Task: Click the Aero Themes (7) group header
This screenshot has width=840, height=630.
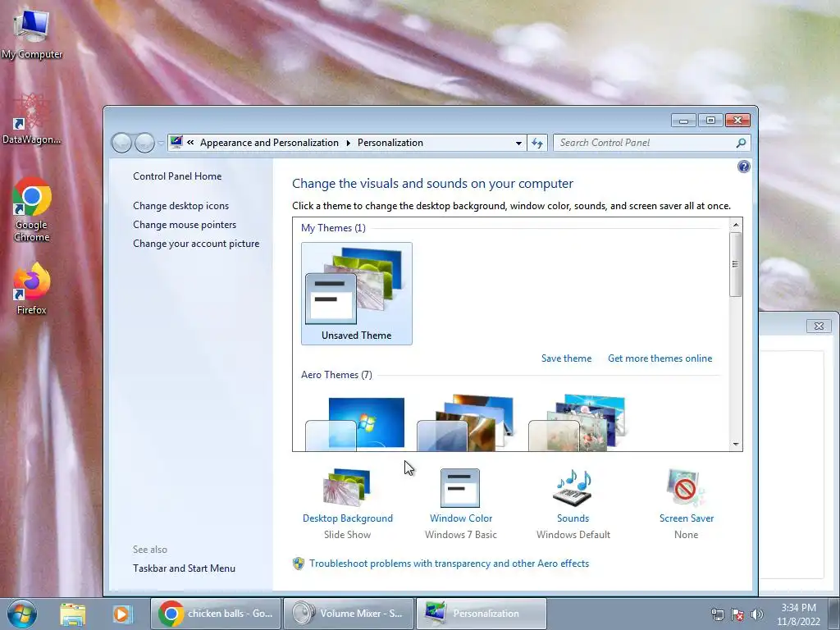Action: (x=336, y=374)
